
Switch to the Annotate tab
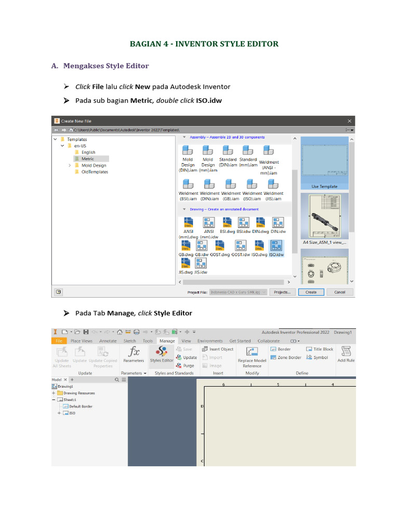coord(108,341)
